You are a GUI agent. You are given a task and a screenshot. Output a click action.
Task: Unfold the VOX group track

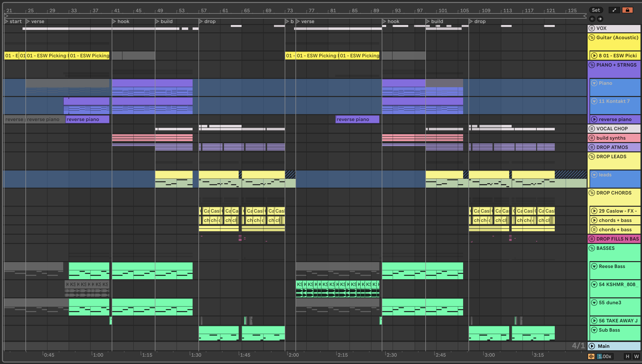[x=592, y=28]
